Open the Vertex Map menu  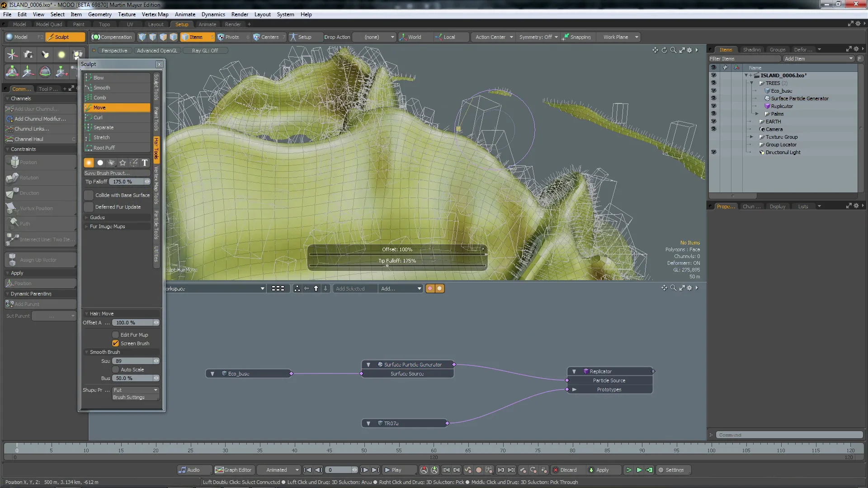155,14
